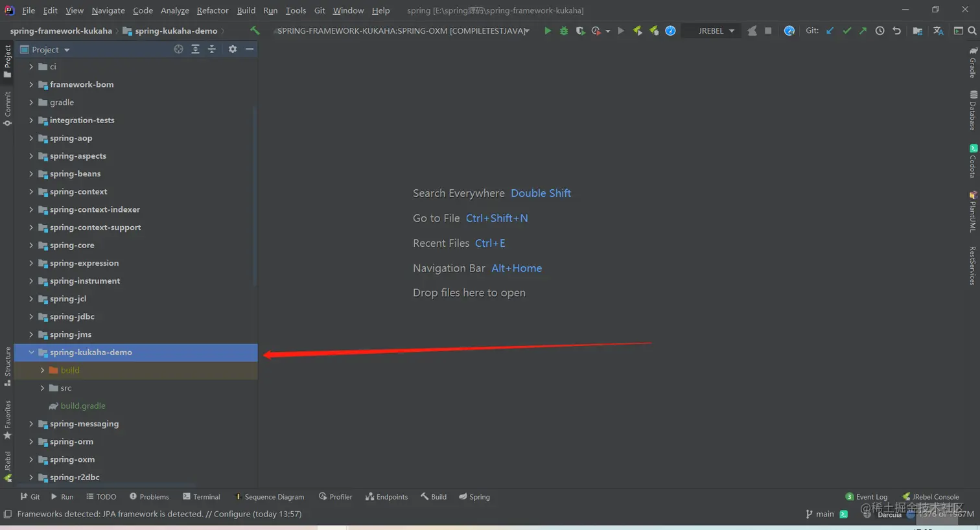Screen dimensions: 980x530
Task: Expand all nodes in Project panel
Action: tap(195, 49)
